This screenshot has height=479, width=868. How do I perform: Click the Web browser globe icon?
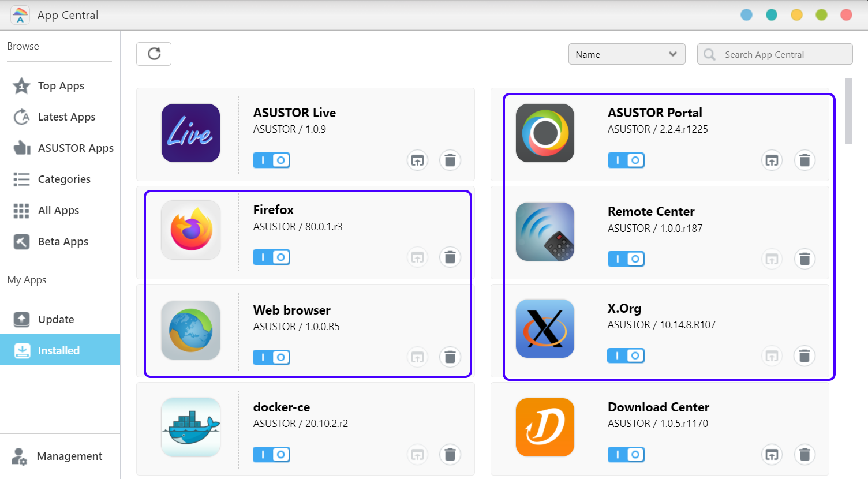pyautogui.click(x=190, y=330)
